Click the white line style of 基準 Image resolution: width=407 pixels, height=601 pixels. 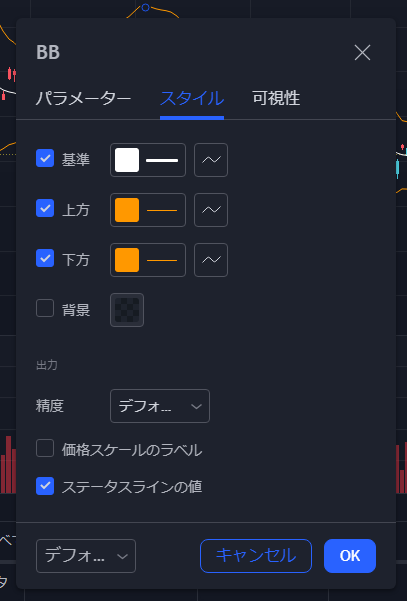click(x=162, y=160)
